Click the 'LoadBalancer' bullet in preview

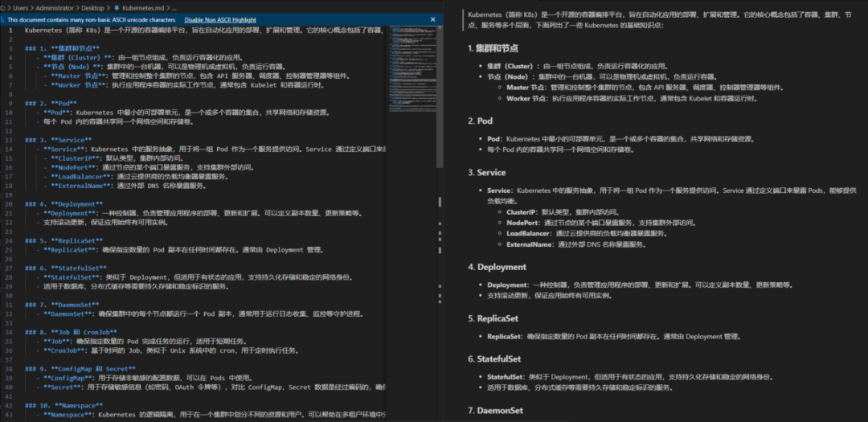tap(587, 233)
